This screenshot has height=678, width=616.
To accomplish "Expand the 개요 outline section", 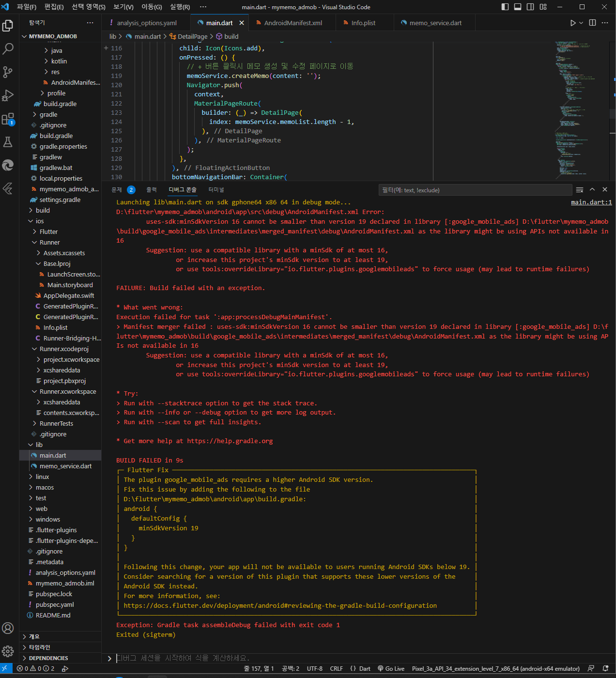I will (34, 636).
